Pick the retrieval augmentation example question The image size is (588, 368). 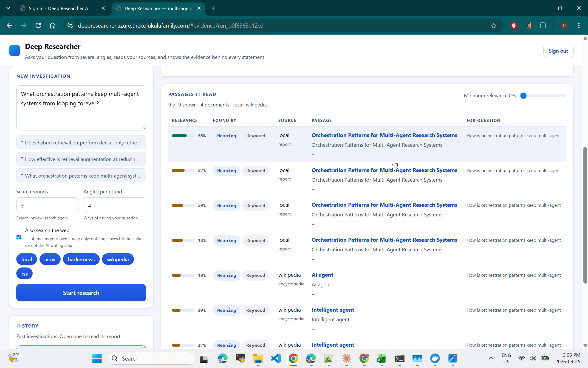pos(81,159)
